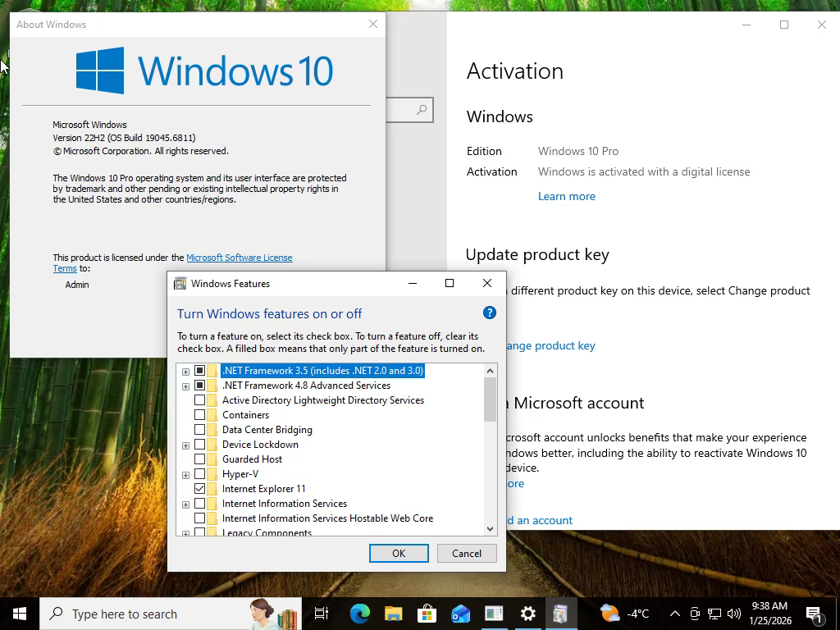Viewport: 840px width, 630px height.
Task: Check the Data Center Bridging box
Action: coord(199,430)
